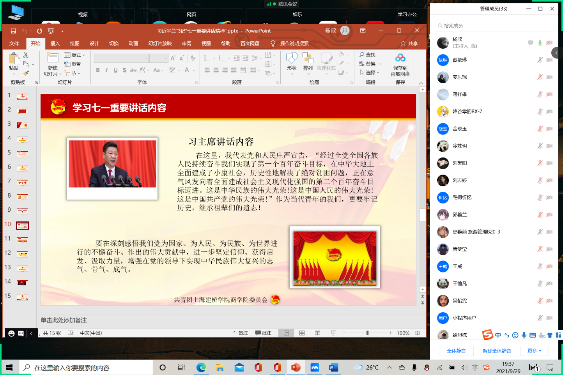Toggle Strikethrough formatting

(x=133, y=70)
